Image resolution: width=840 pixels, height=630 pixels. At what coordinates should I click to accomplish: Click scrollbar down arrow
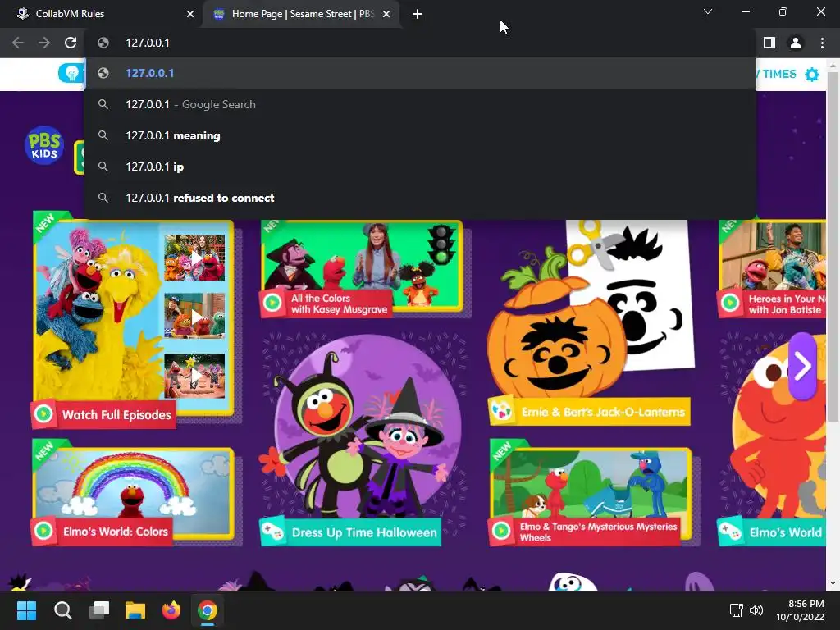point(833,583)
